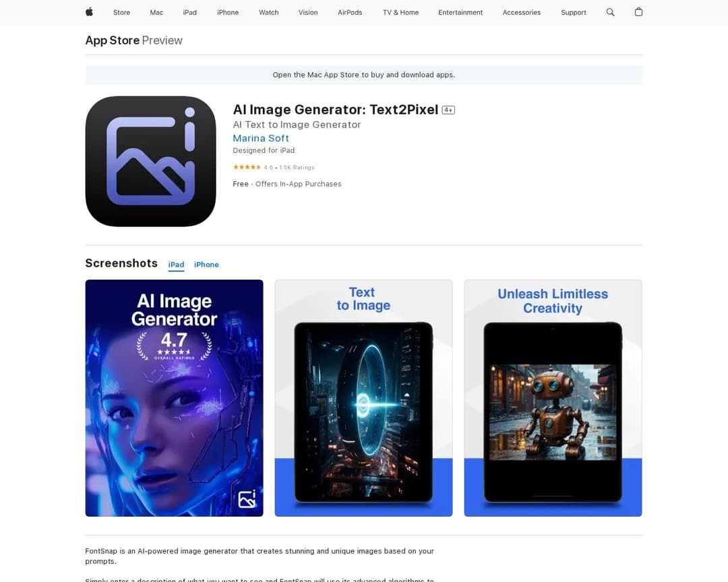Click the FontSnap description paragraph
The width and height of the screenshot is (728, 582).
[x=260, y=556]
